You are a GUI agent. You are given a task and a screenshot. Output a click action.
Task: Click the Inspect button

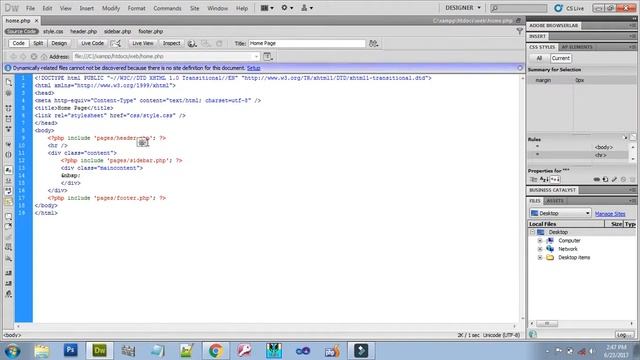[x=171, y=43]
